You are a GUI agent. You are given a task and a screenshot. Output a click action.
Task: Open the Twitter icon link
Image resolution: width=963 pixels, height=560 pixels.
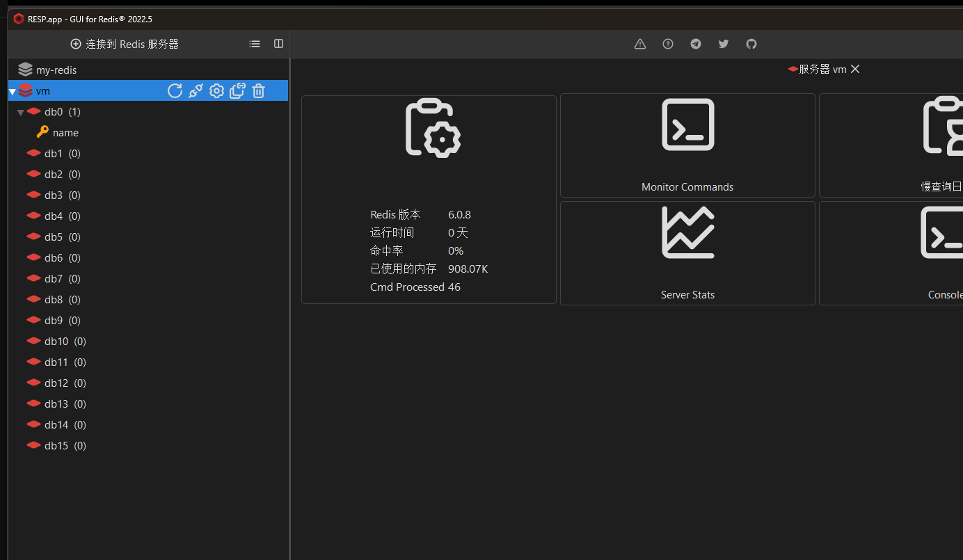coord(724,44)
